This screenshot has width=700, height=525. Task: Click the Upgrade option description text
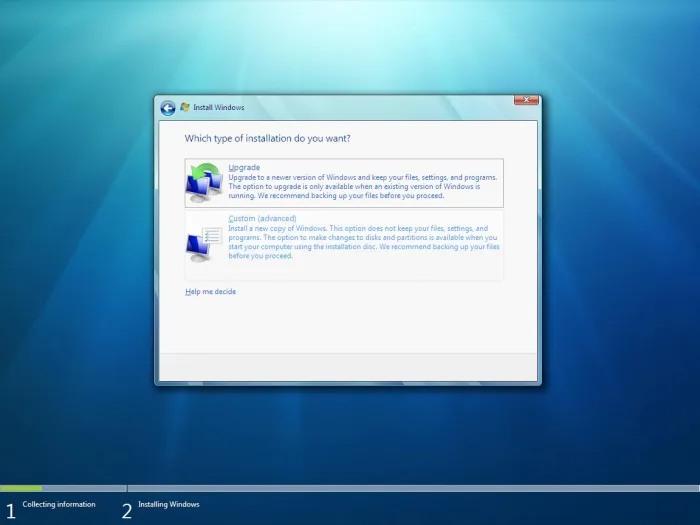click(x=360, y=186)
